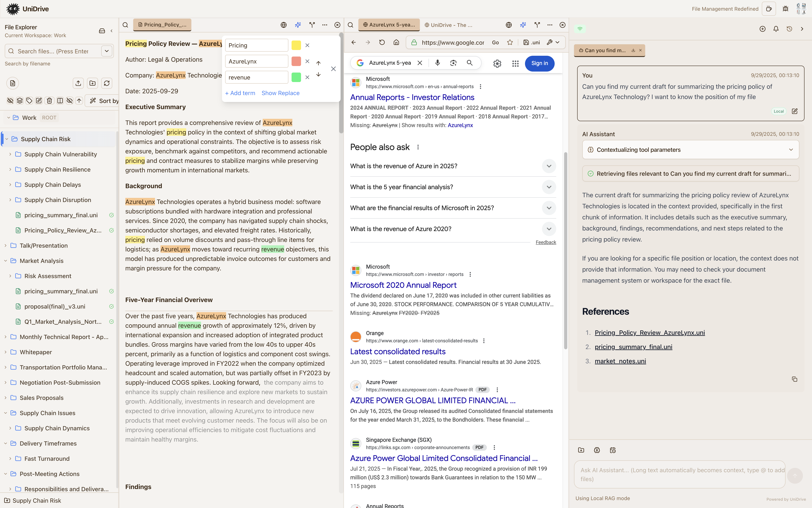This screenshot has height=508, width=812.
Task: Click the trash delete icon in File Explorer
Action: (x=49, y=101)
